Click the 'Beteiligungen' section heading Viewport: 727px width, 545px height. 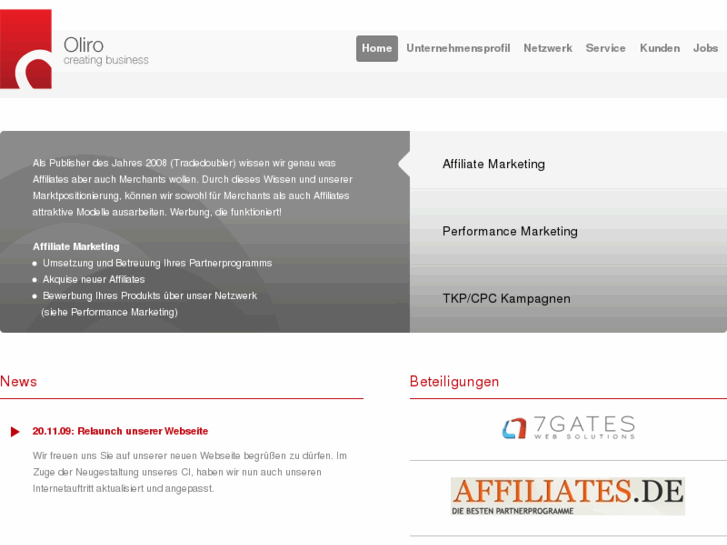[x=454, y=382]
